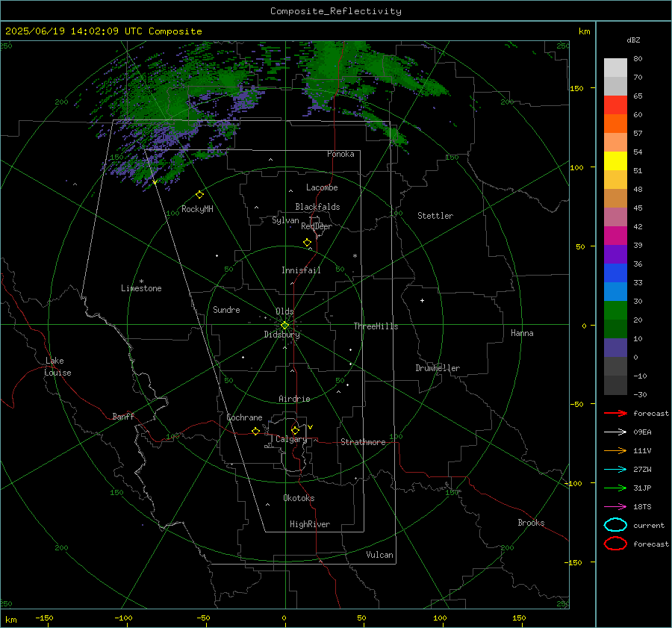Click the Blackfalds label

pyautogui.click(x=317, y=207)
